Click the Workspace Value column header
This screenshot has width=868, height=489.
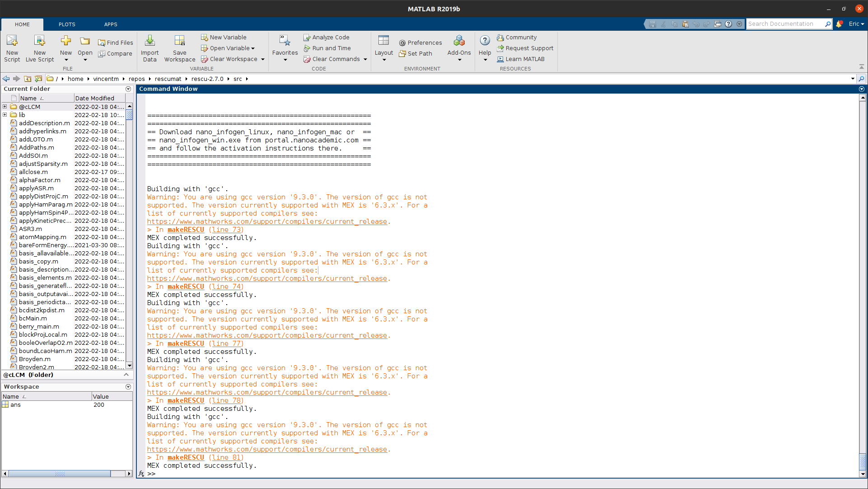coord(112,396)
